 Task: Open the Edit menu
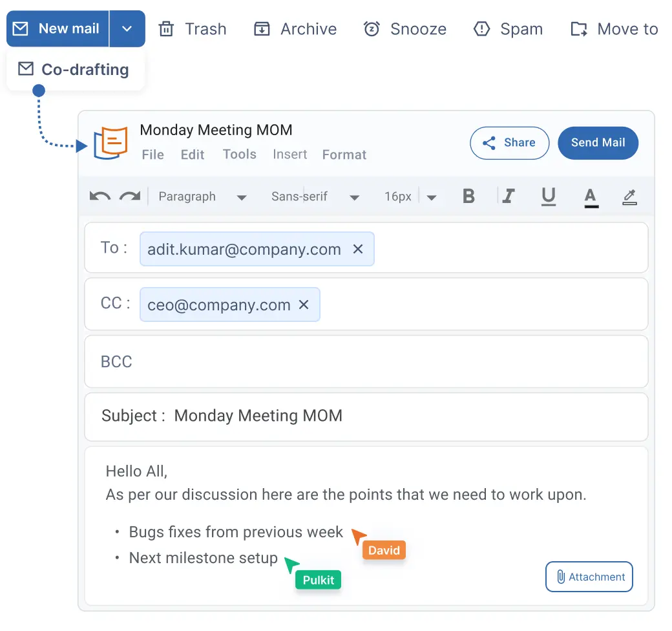(193, 155)
